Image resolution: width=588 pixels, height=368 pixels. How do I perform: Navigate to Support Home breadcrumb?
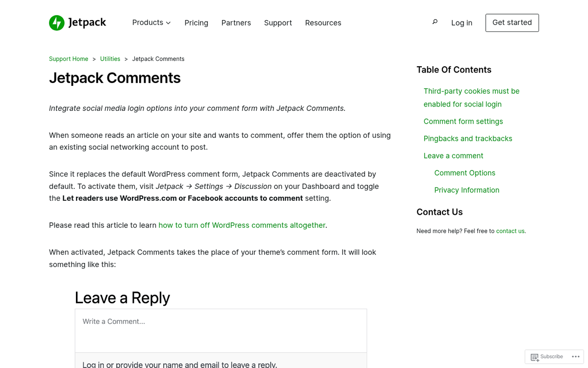point(69,58)
